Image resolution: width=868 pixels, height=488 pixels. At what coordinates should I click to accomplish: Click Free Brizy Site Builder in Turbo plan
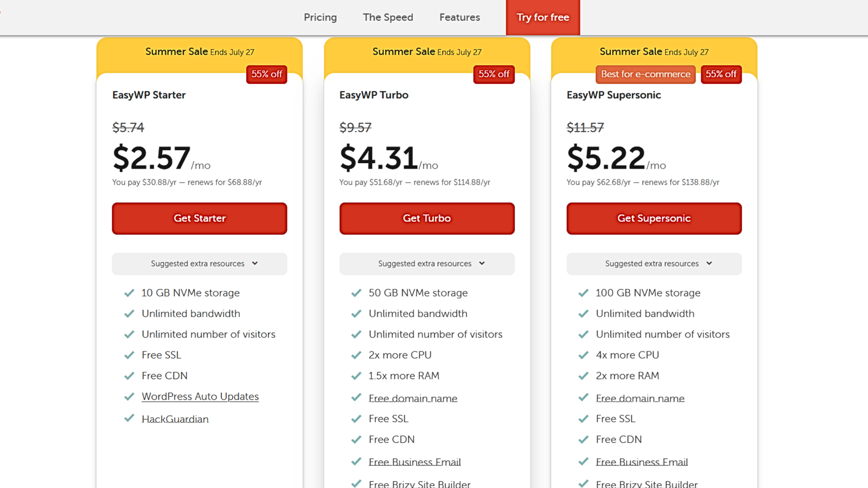click(x=419, y=484)
